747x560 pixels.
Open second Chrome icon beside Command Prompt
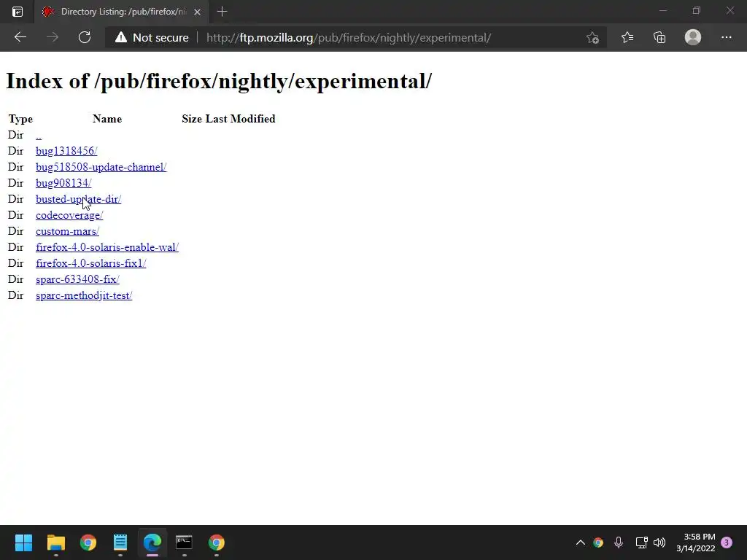point(216,542)
